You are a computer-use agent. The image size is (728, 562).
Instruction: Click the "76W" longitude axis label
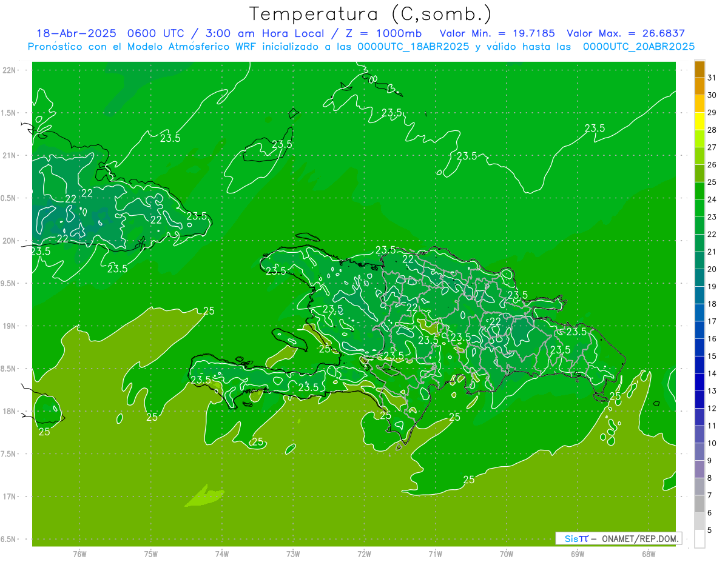pyautogui.click(x=79, y=554)
